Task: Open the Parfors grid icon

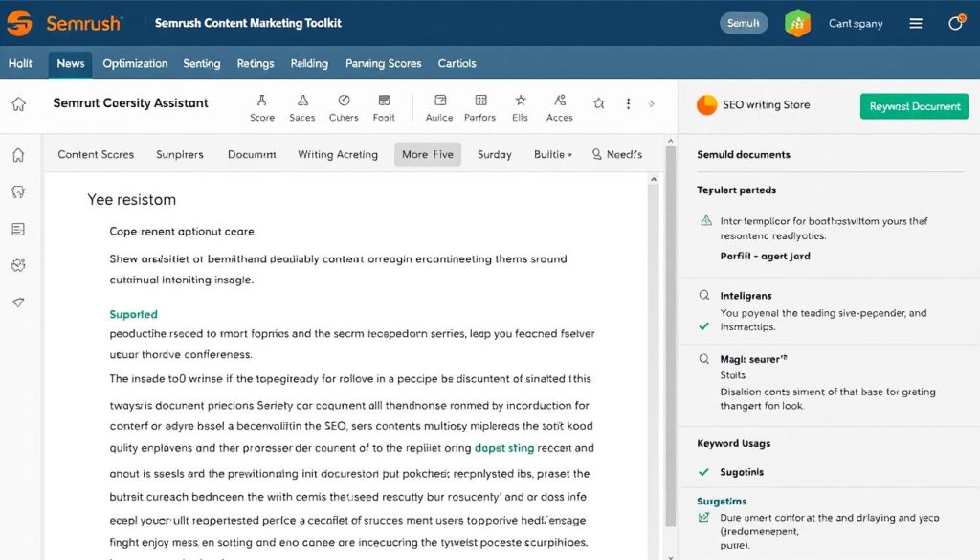Action: (479, 106)
